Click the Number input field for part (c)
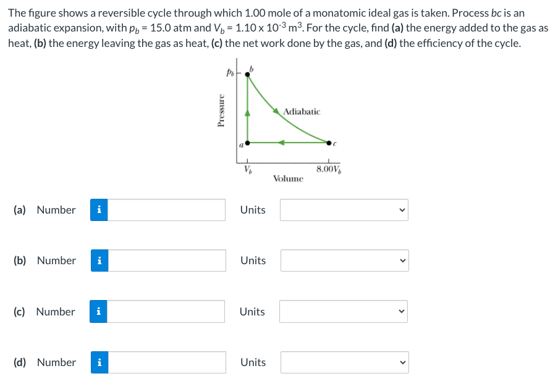Viewport: 558px width, 392px height. [167, 312]
